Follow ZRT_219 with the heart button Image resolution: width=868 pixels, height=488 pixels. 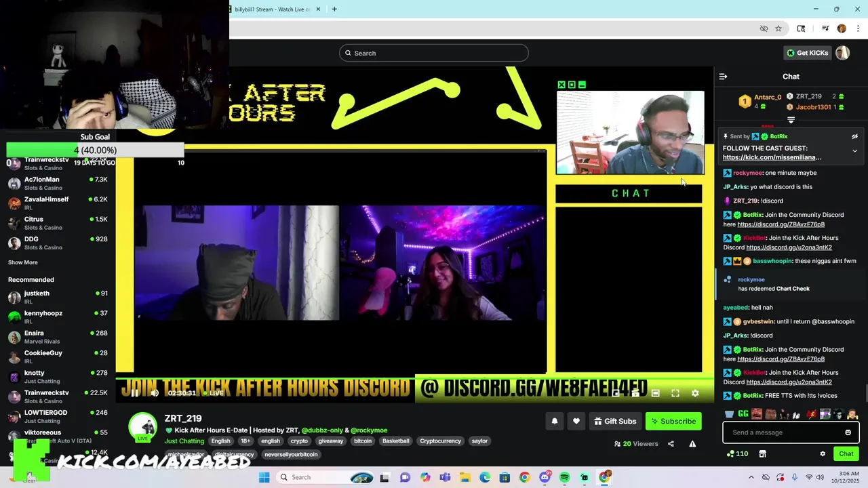point(576,421)
